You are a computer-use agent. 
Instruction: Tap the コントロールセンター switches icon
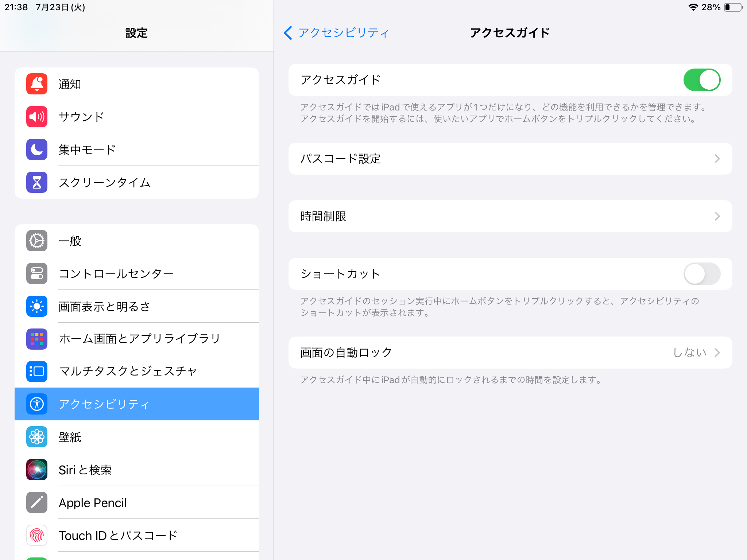(x=37, y=273)
